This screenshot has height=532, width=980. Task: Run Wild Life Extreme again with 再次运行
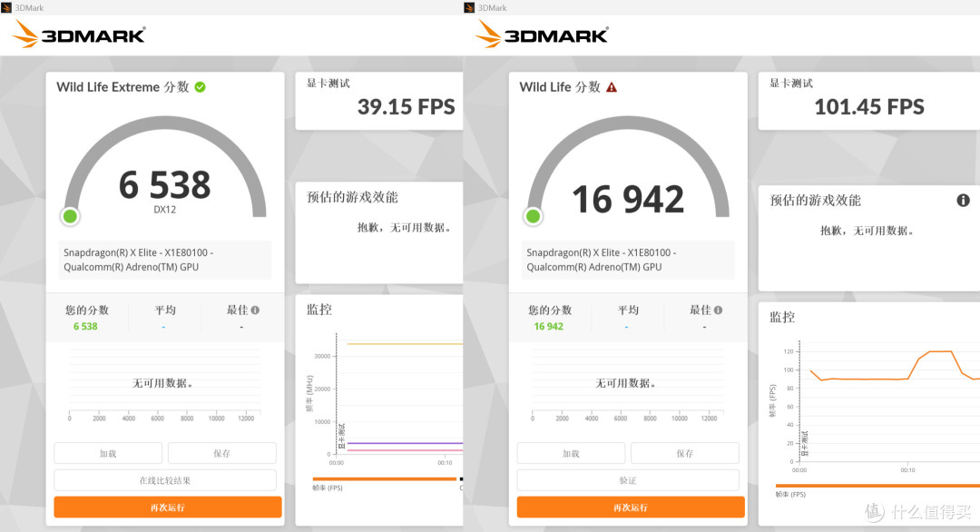coord(168,507)
